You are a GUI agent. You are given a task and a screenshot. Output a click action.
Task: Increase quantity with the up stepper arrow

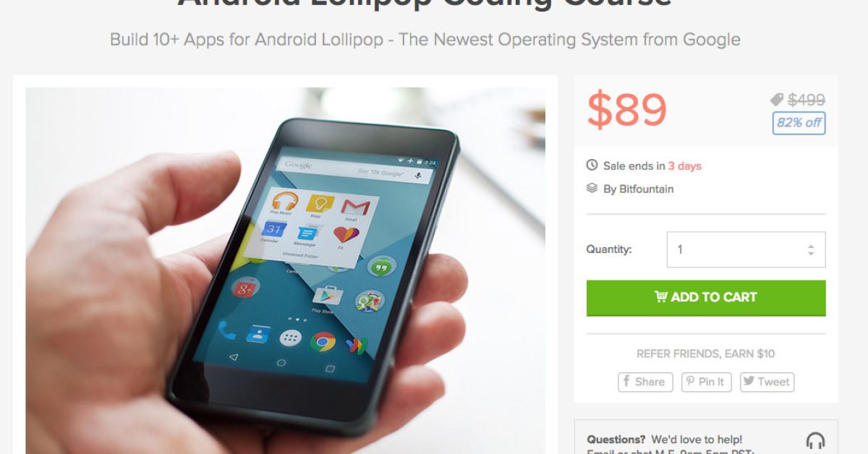click(x=811, y=245)
